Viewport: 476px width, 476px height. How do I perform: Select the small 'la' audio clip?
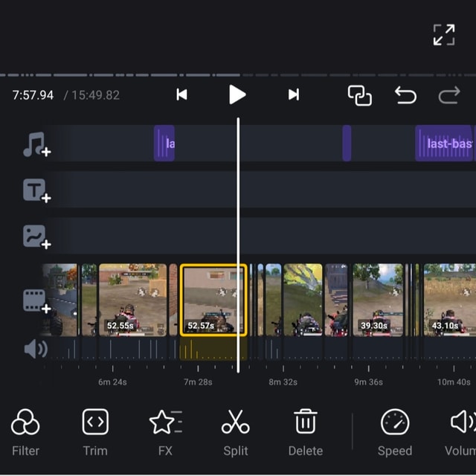(164, 144)
